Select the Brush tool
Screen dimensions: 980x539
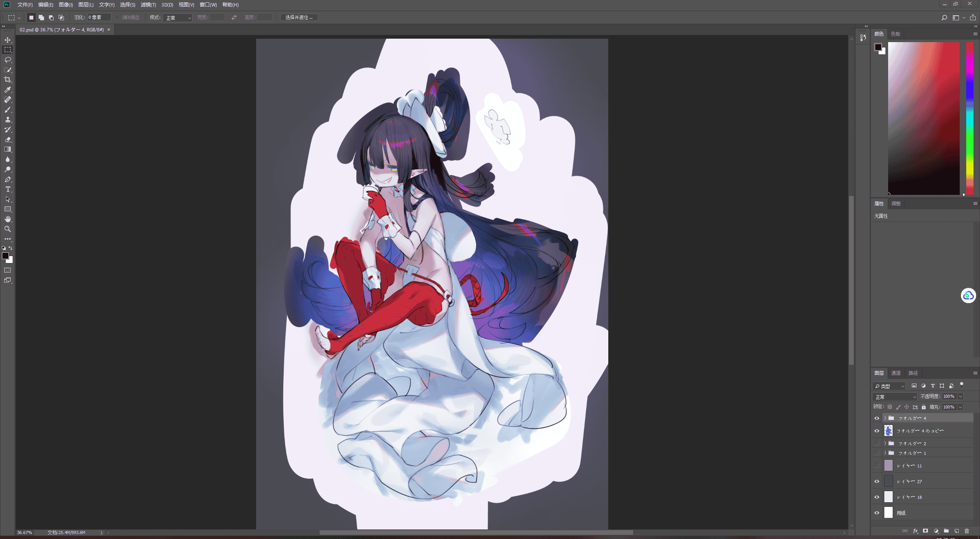click(8, 109)
